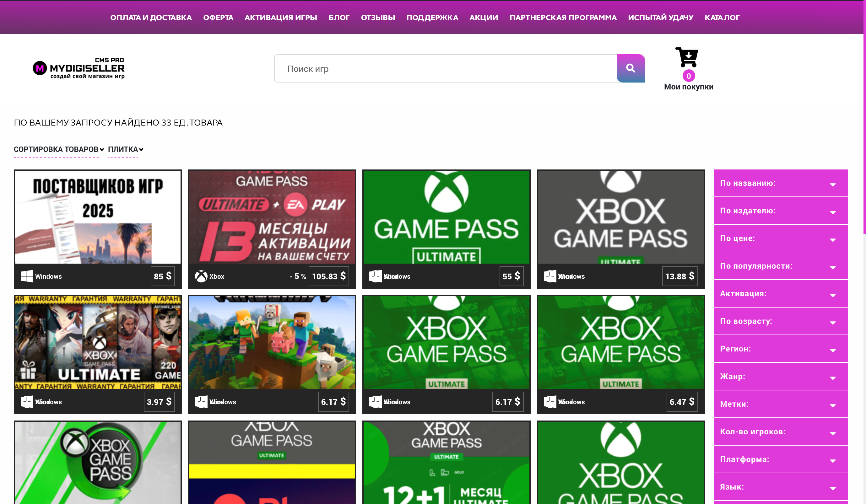Click the 6.47 $ price button

(x=682, y=401)
